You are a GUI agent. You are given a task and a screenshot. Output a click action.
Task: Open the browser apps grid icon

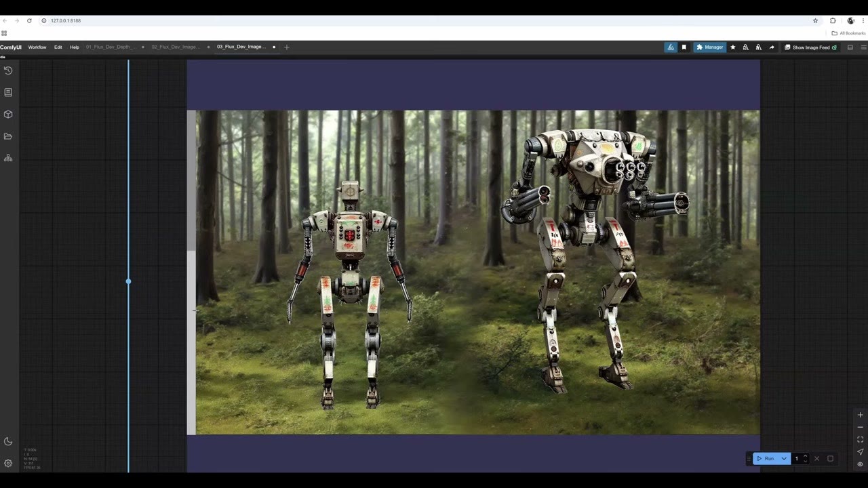(4, 33)
